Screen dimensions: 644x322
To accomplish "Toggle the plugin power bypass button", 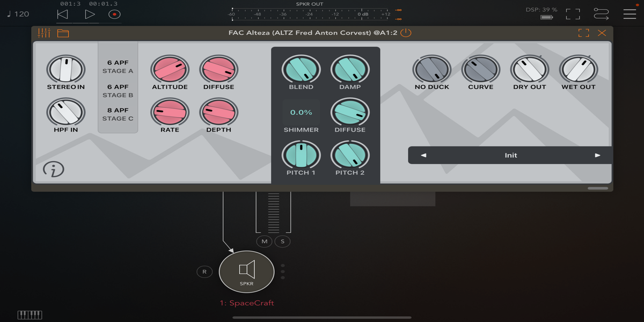I will click(x=406, y=33).
